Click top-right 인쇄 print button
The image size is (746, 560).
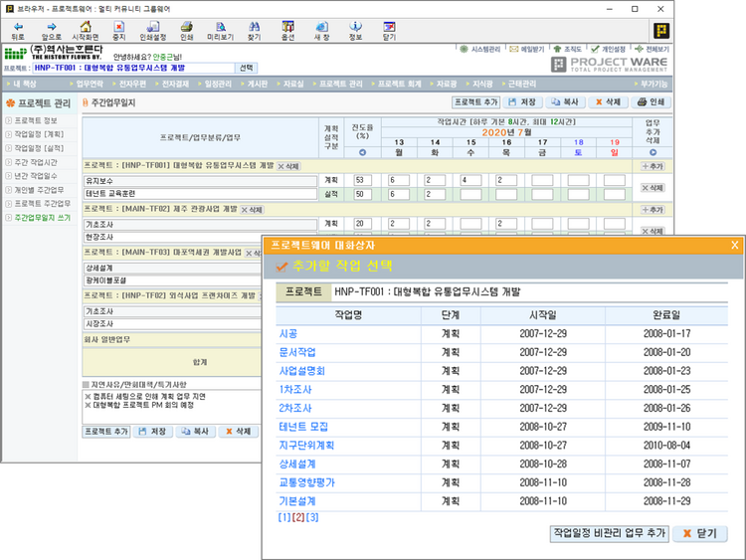coord(651,102)
